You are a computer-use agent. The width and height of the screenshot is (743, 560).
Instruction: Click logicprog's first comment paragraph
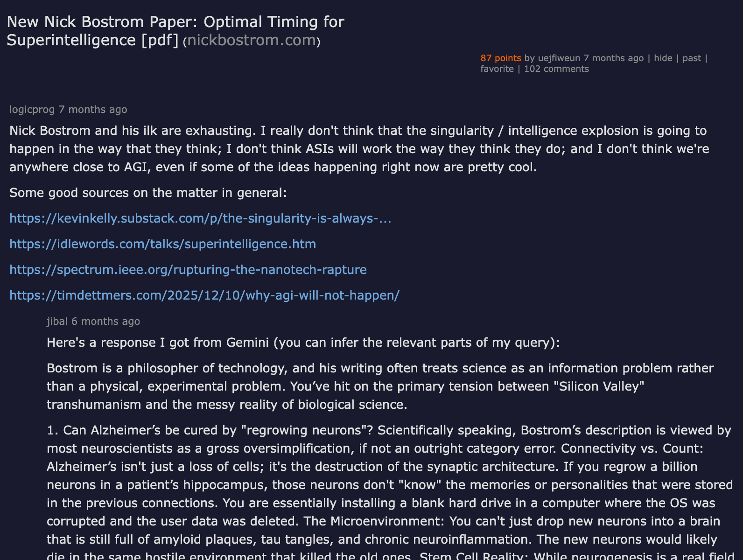tap(359, 149)
